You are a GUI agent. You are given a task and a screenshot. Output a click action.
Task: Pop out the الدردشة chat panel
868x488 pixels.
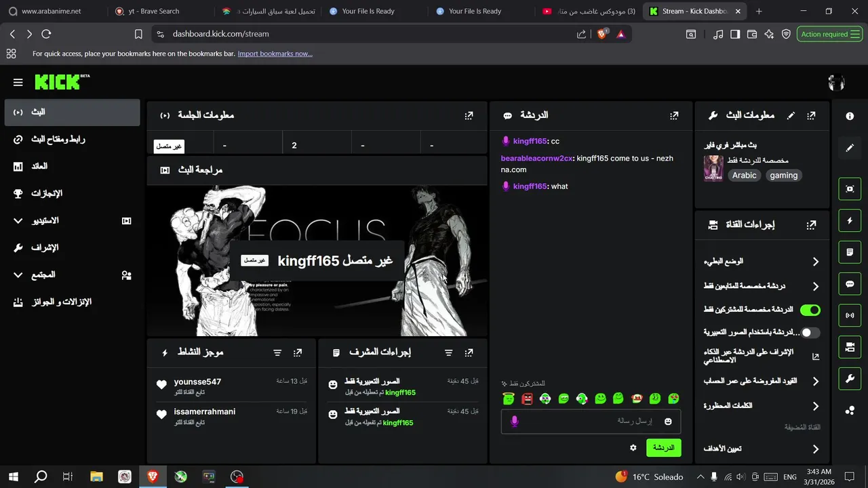point(674,115)
